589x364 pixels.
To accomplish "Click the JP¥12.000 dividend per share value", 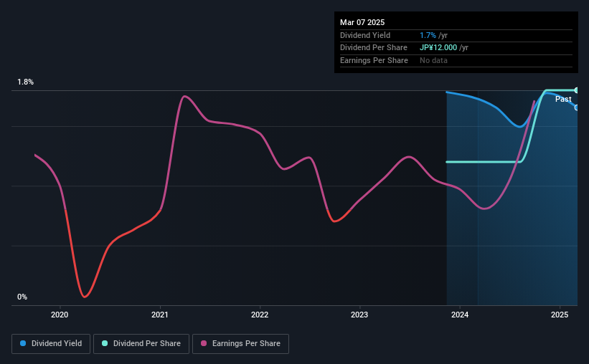I will tap(438, 48).
